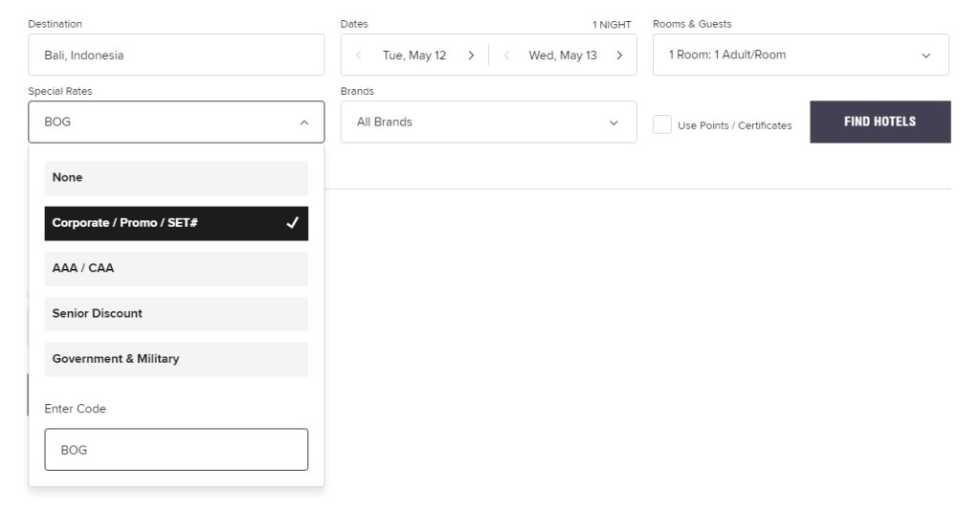Click the Enter Code text field
This screenshot has width=980, height=516.
click(176, 450)
